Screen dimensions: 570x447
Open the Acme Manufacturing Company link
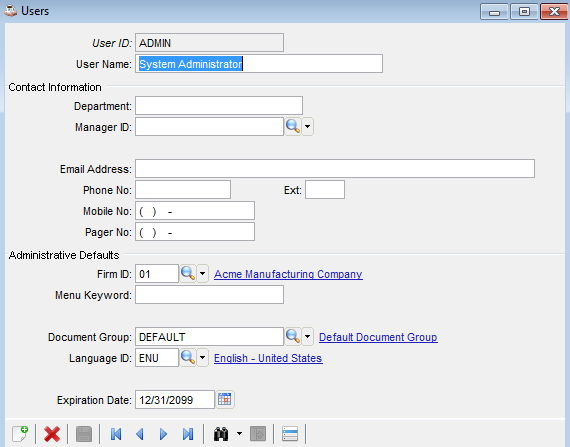click(x=288, y=274)
